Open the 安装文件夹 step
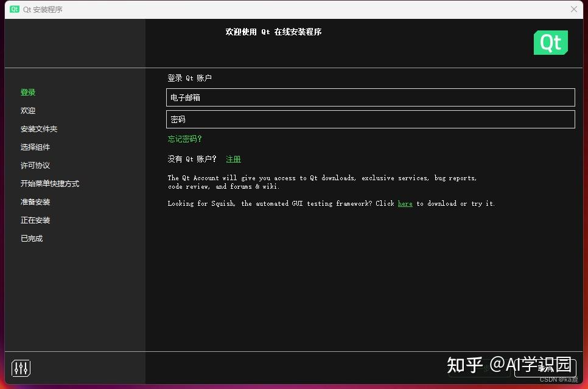This screenshot has width=588, height=389. (x=38, y=128)
